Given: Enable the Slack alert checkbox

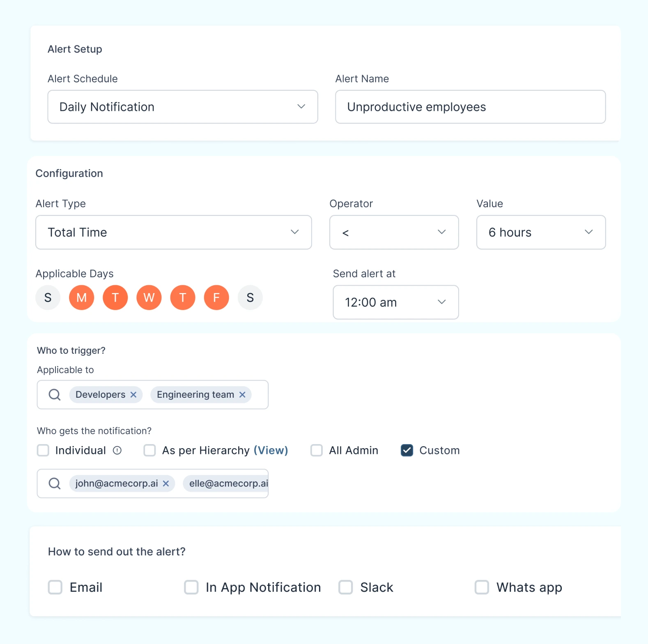Looking at the screenshot, I should point(346,587).
